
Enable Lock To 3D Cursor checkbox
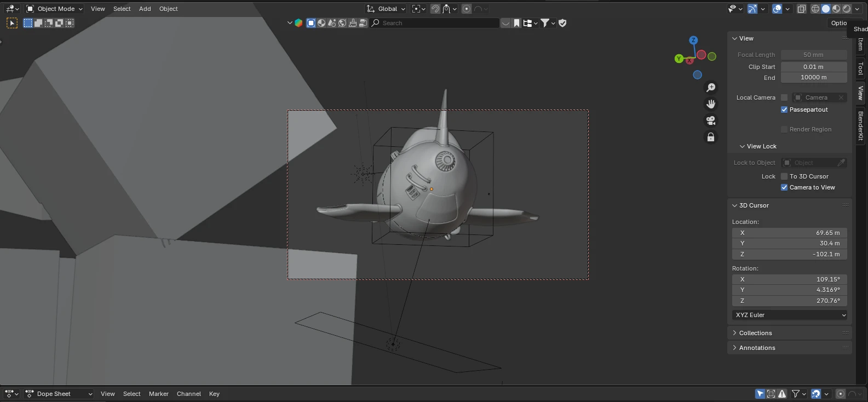click(784, 176)
